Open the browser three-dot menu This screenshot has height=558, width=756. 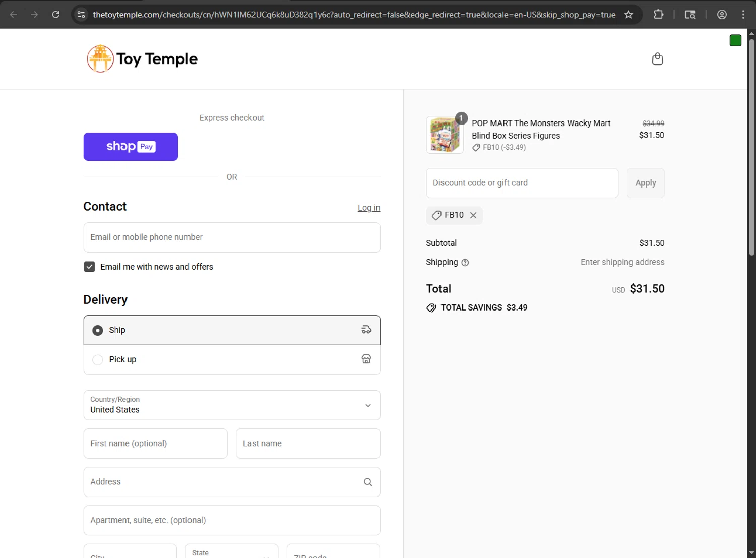tap(743, 14)
